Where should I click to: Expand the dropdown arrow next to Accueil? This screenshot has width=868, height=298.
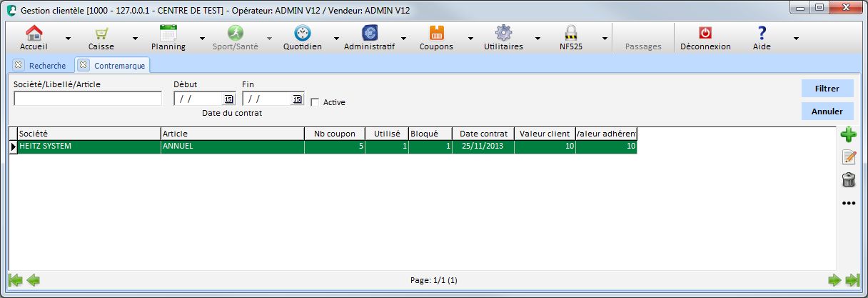[68, 39]
